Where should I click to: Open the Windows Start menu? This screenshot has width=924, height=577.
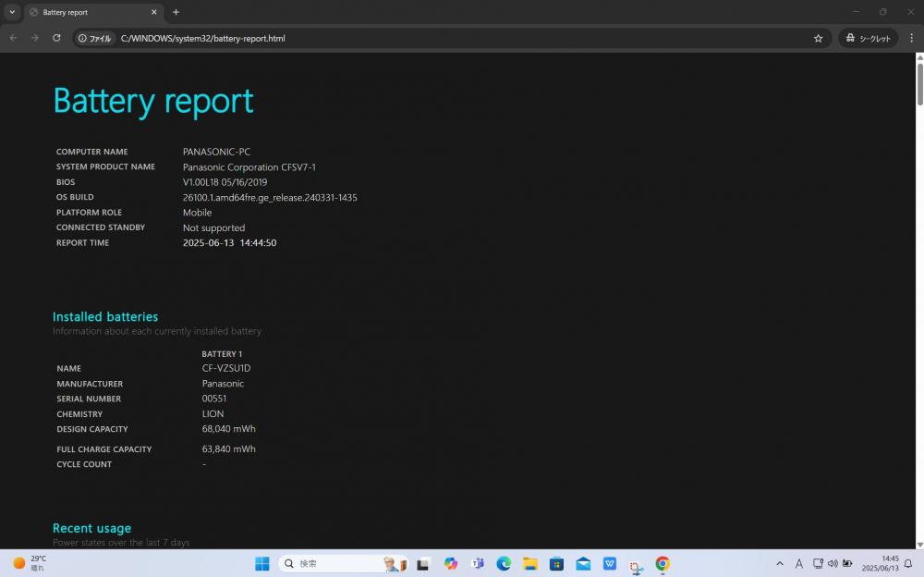(262, 564)
